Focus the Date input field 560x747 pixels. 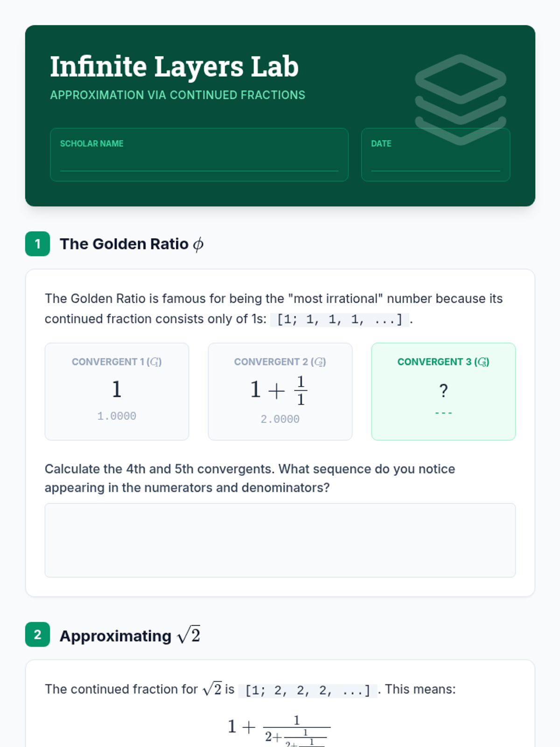click(x=435, y=162)
